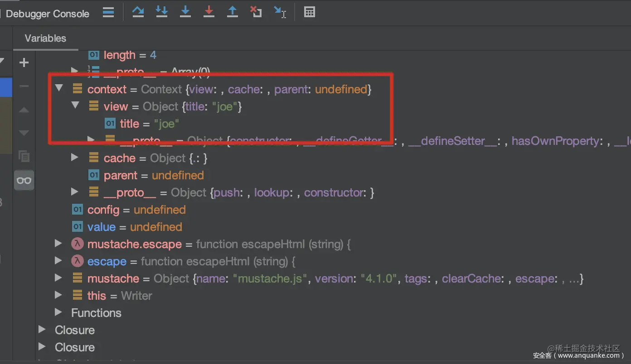The image size is (631, 364).
Task: Collapse the context variable node
Action: coord(59,88)
